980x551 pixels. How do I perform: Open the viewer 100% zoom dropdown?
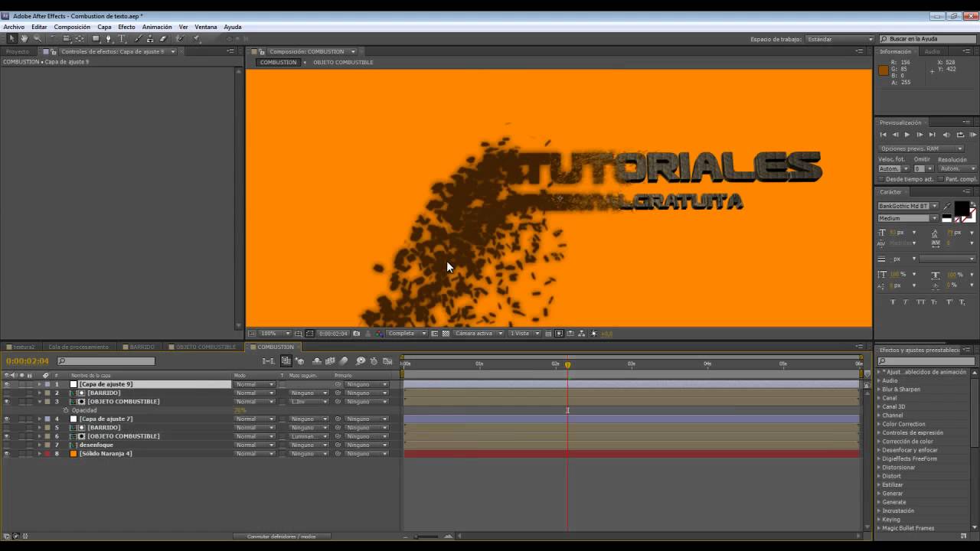275,334
